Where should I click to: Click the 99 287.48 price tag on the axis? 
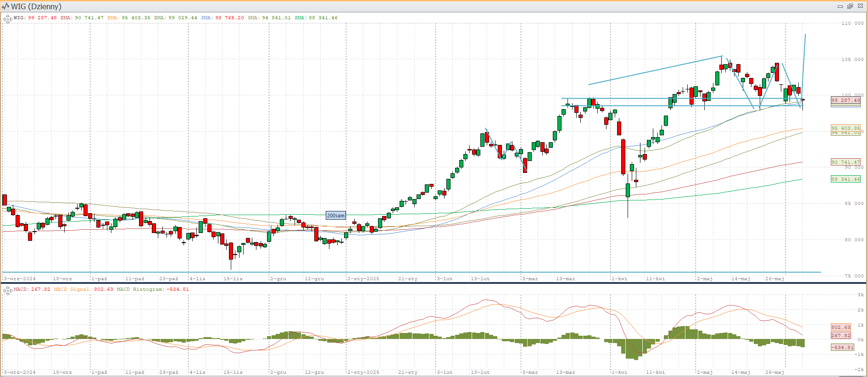tap(846, 100)
